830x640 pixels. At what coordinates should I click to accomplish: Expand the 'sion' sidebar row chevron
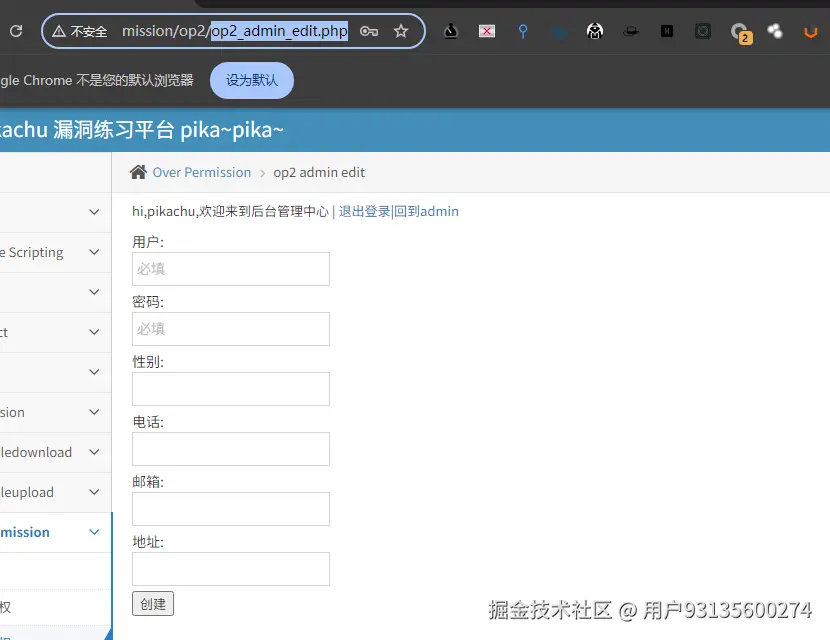coord(94,412)
